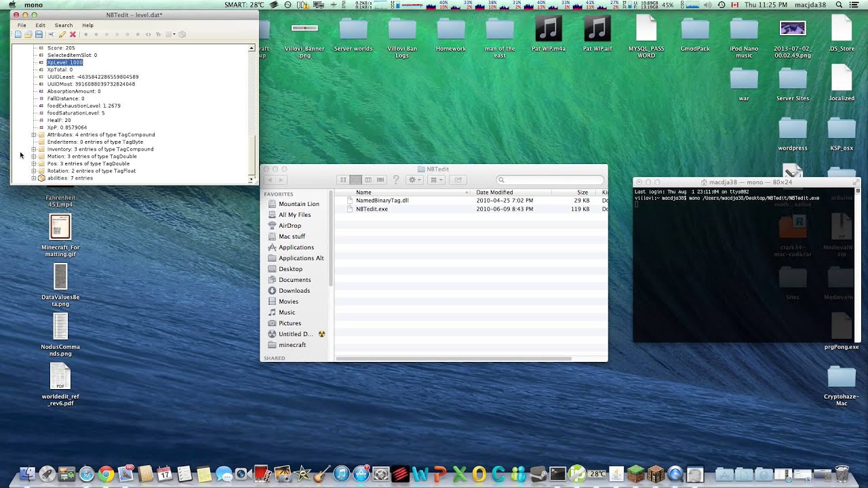Click the Open folder icon in NBTedit toolbar
The height and width of the screenshot is (488, 868).
pyautogui.click(x=28, y=35)
